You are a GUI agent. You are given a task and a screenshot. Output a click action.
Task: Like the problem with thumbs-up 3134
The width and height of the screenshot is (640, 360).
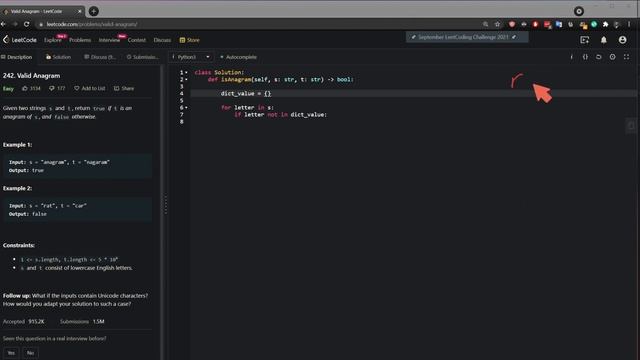(x=31, y=88)
